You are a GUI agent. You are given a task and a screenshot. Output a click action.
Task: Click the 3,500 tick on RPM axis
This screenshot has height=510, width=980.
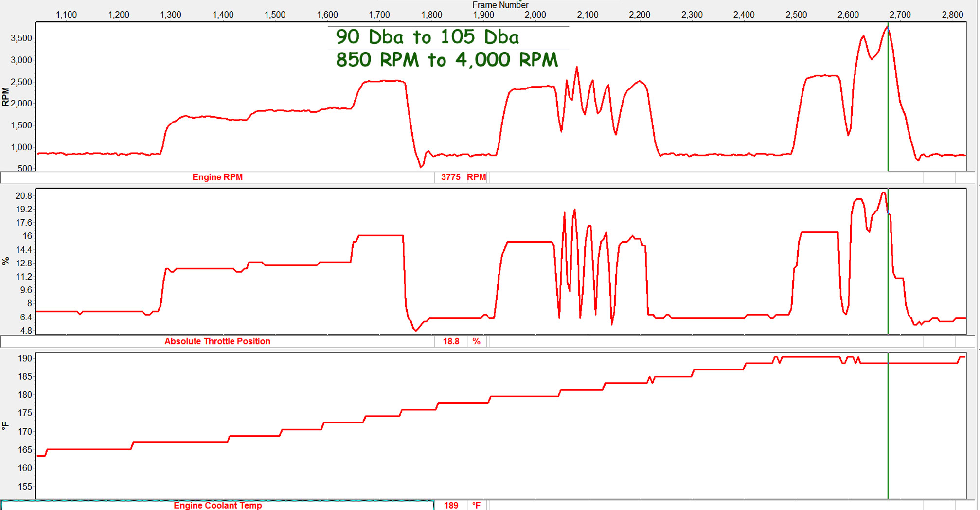point(21,38)
